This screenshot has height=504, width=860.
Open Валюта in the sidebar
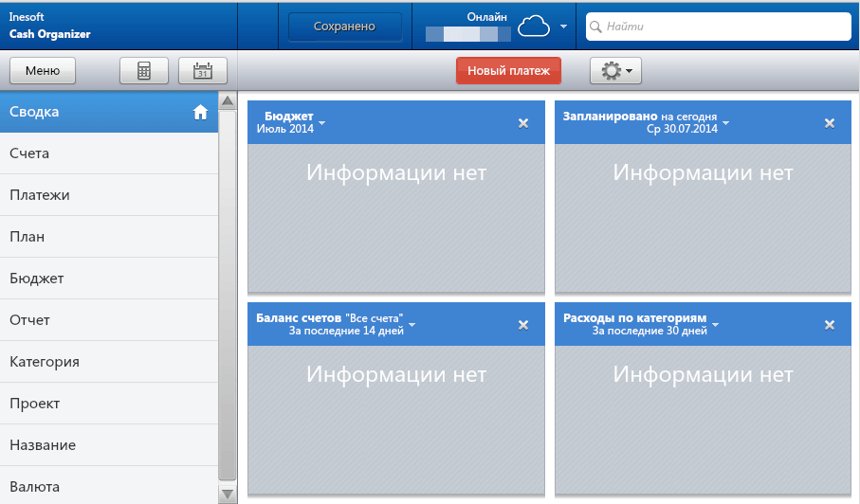coord(109,486)
